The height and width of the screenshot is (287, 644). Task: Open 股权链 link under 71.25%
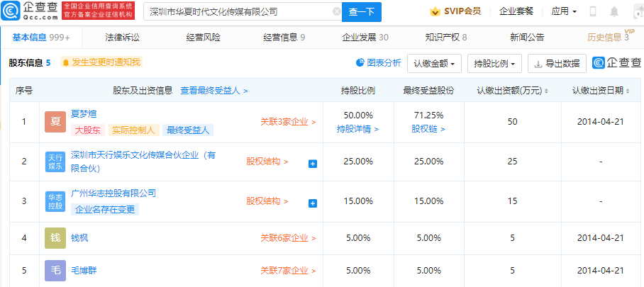(x=429, y=129)
